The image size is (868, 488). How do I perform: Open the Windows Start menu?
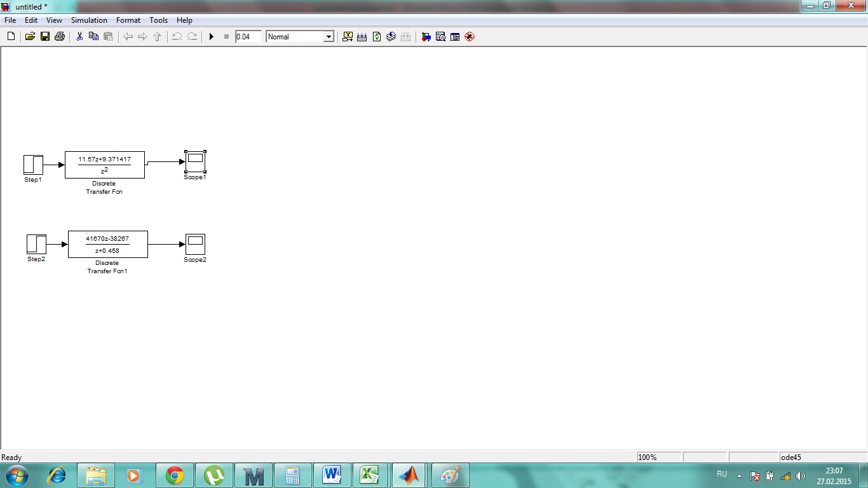click(16, 475)
